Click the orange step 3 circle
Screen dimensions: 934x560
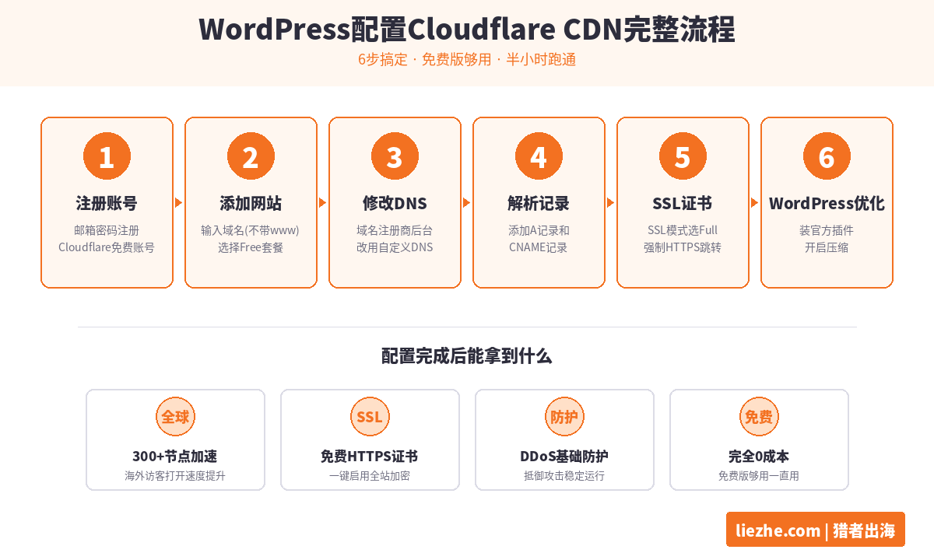[395, 156]
